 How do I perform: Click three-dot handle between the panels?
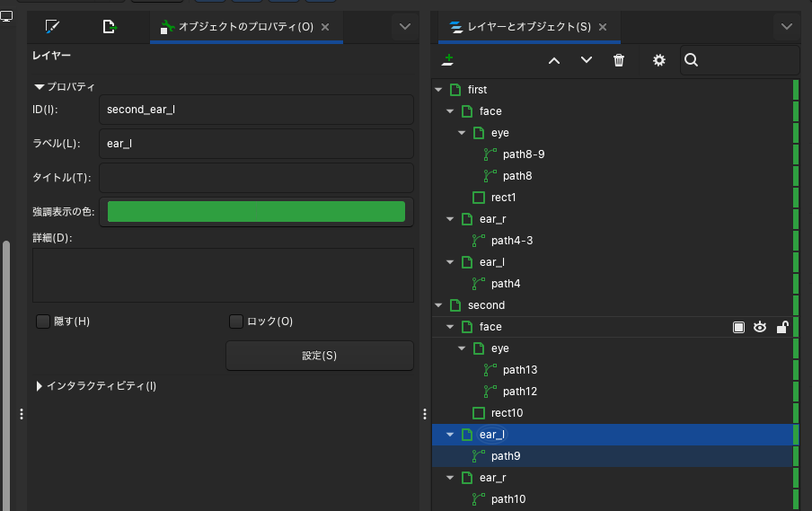coord(425,414)
